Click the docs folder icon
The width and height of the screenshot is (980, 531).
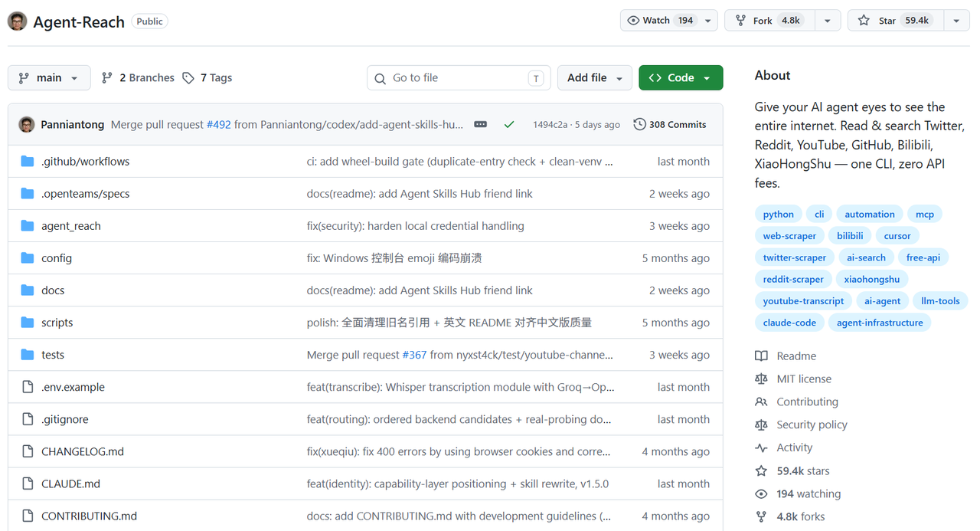[x=28, y=290]
